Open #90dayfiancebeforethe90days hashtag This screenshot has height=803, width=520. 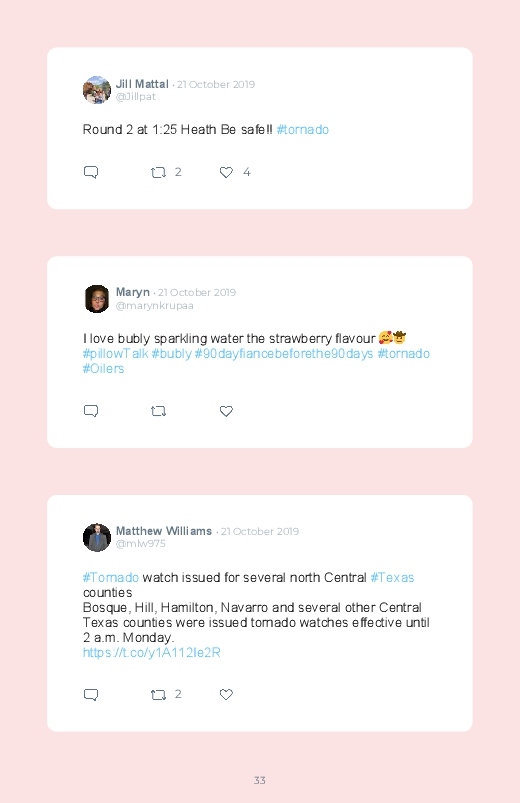point(284,354)
